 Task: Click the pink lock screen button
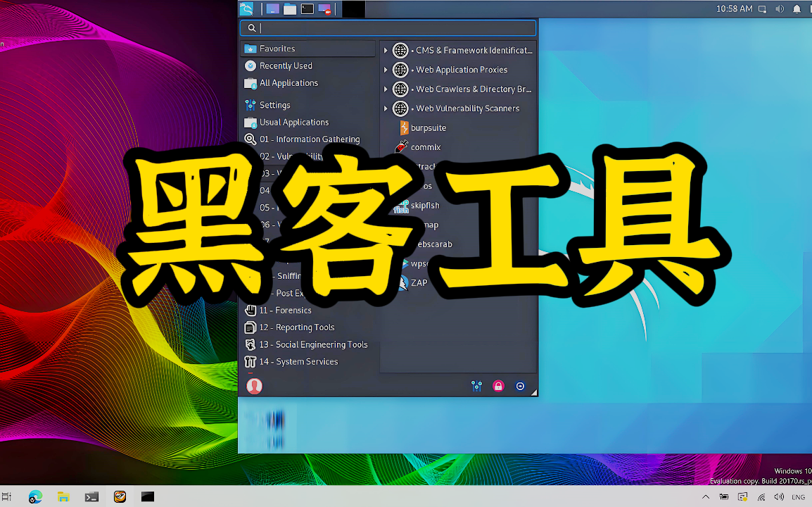click(x=498, y=386)
